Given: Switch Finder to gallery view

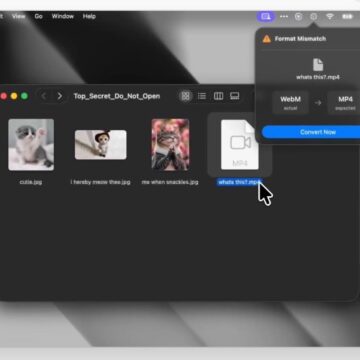Looking at the screenshot, I should (235, 96).
